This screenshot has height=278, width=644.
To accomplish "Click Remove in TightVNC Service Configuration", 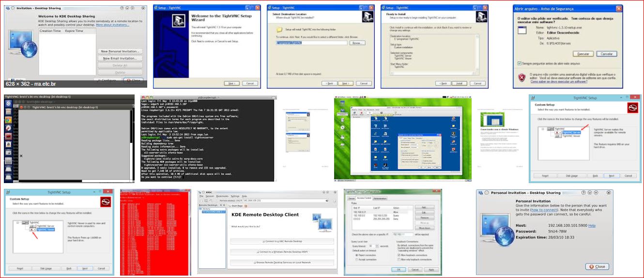I will point(424,218).
